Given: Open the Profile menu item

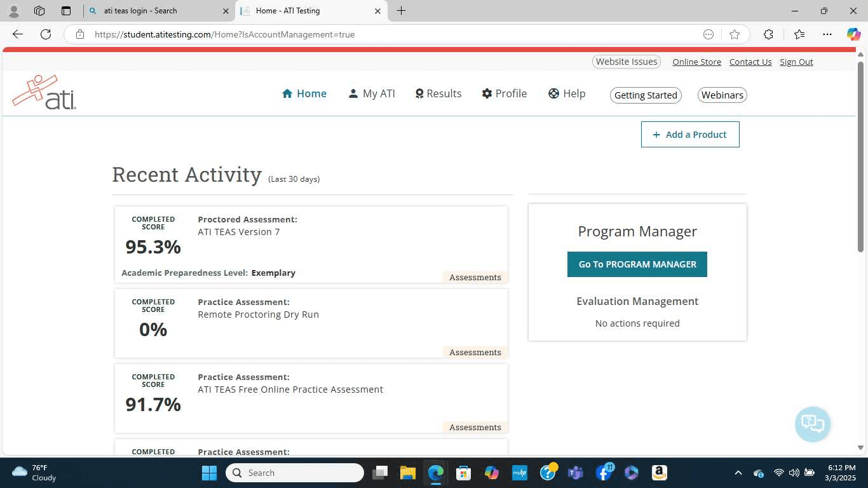Looking at the screenshot, I should click(504, 93).
